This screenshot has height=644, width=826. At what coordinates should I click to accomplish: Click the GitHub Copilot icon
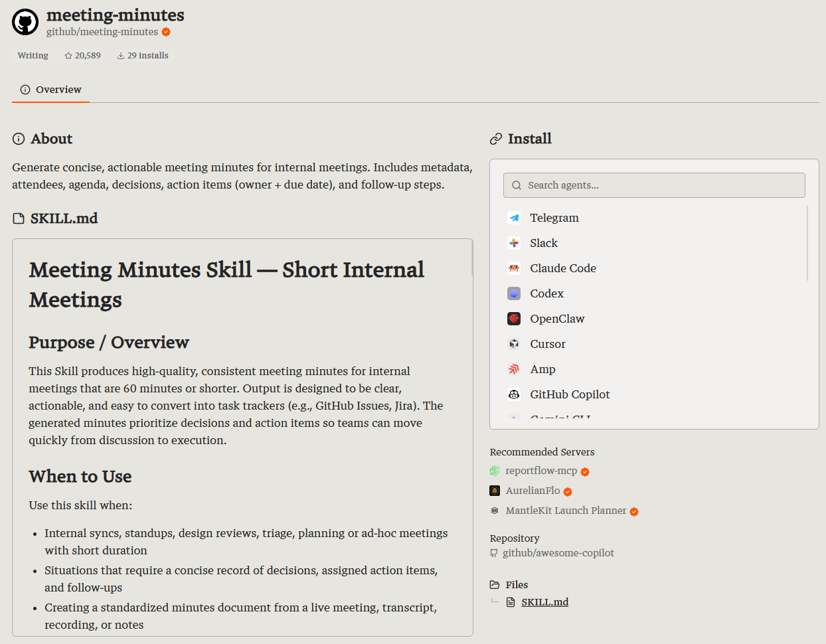[x=514, y=394]
